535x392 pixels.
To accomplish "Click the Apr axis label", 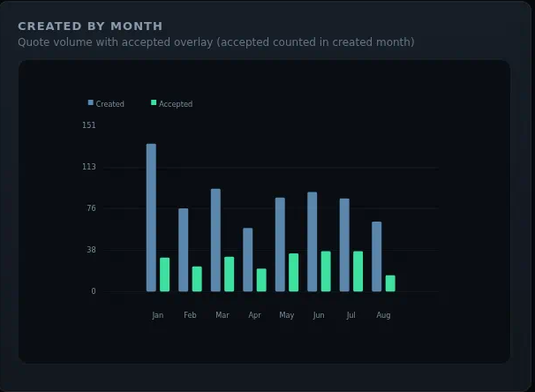I will [254, 315].
